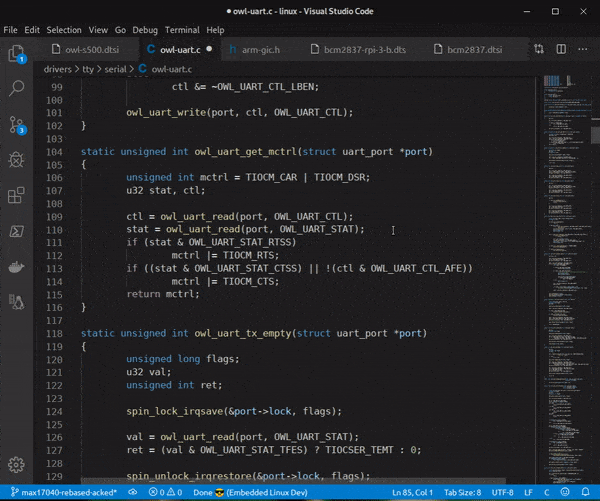The width and height of the screenshot is (600, 501).
Task: Open the notifications bell in status bar
Action: (x=585, y=492)
